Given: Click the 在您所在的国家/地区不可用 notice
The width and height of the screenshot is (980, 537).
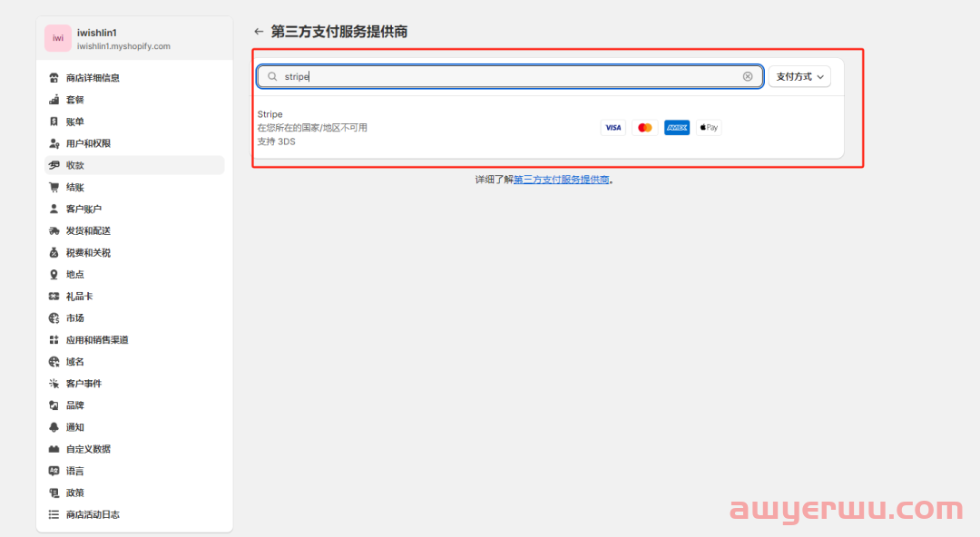Looking at the screenshot, I should tap(312, 128).
